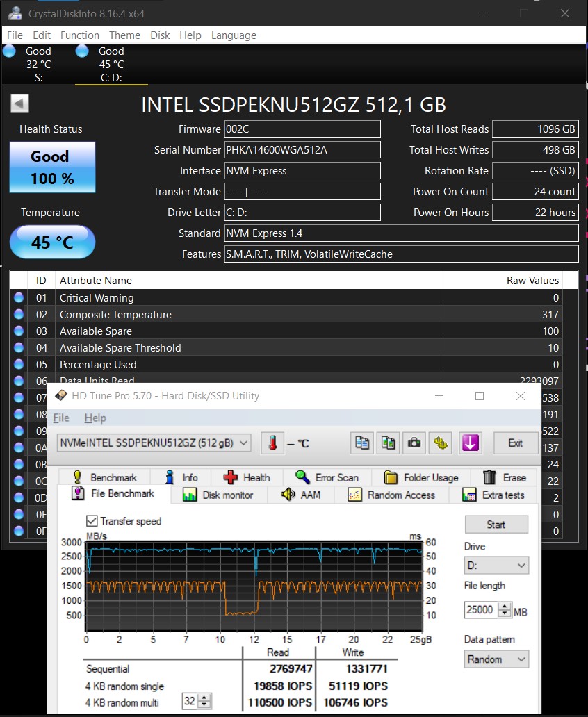Image resolution: width=588 pixels, height=717 pixels.
Task: Select the C: D: disk with Good 45 °C
Action: tap(111, 64)
